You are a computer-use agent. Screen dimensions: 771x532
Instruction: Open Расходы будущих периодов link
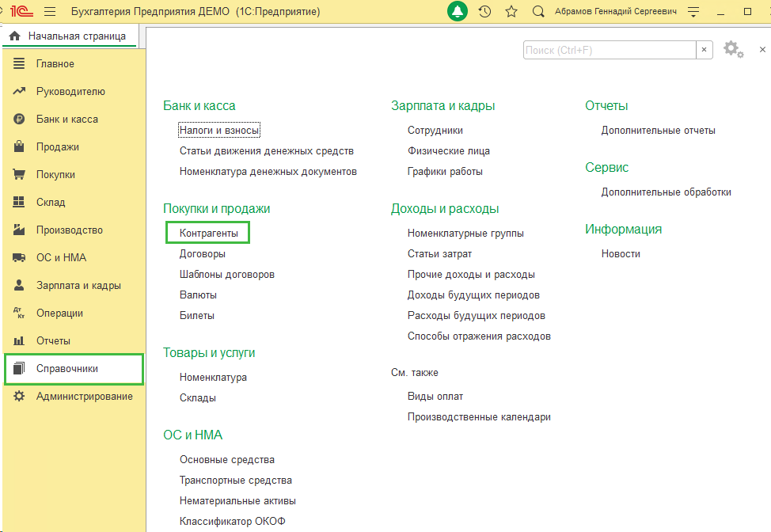(x=476, y=316)
